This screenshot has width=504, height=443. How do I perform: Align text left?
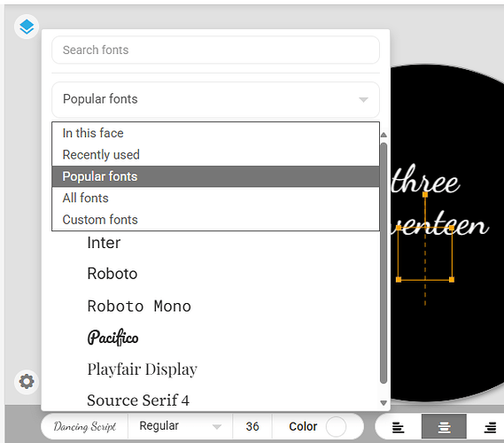398,427
